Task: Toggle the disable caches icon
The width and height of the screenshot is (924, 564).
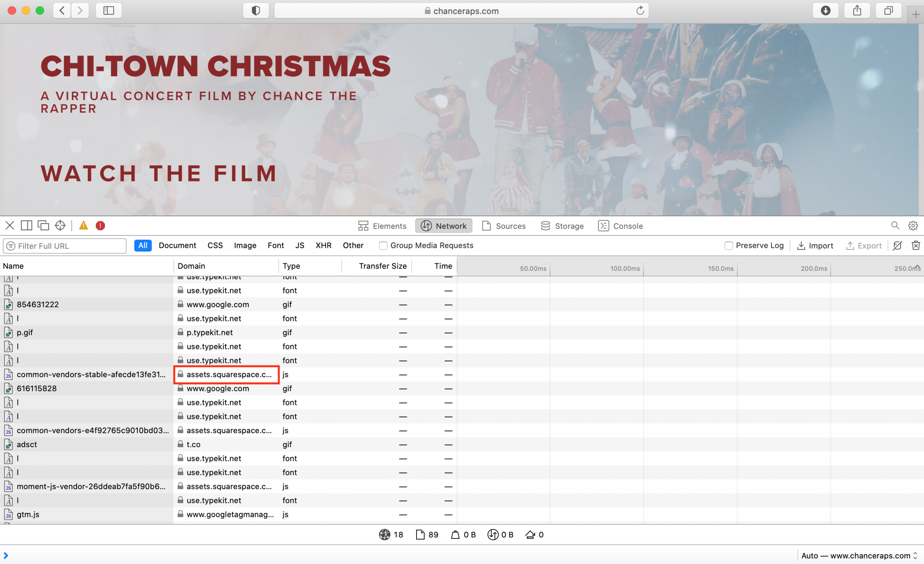Action: coord(897,246)
